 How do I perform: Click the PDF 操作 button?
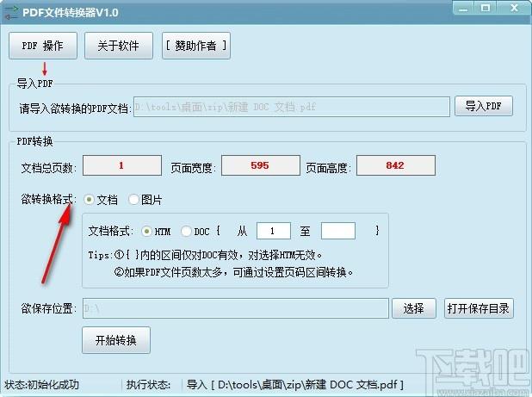click(x=43, y=46)
